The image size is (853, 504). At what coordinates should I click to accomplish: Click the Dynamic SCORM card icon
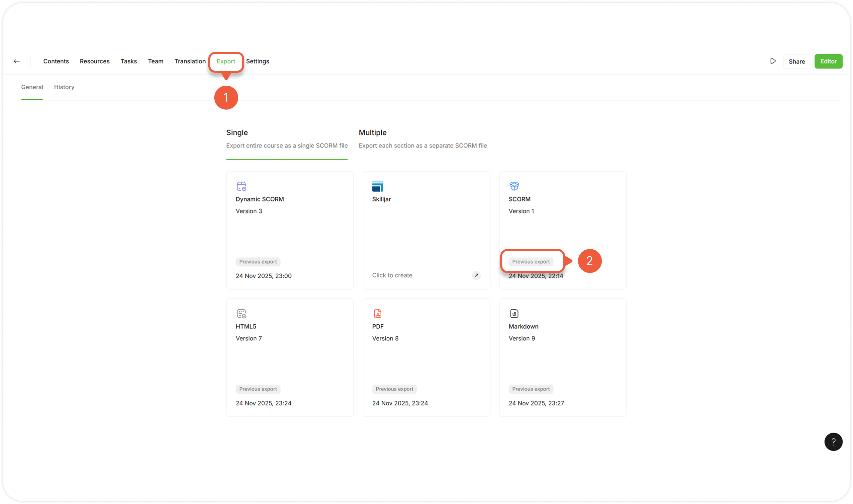(241, 186)
